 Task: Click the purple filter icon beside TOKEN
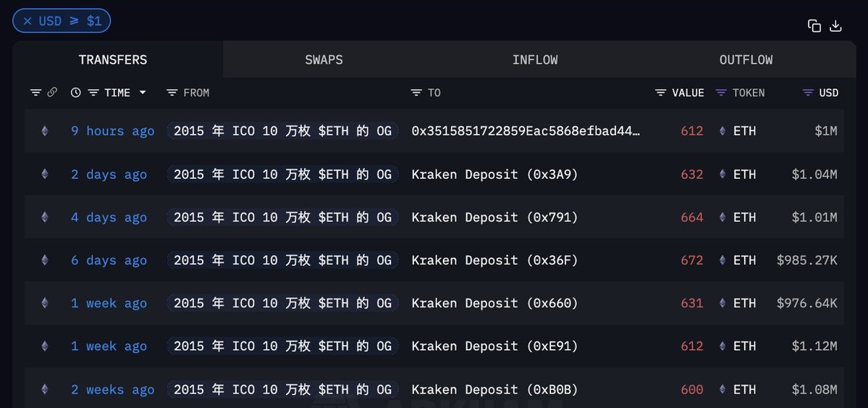(721, 93)
